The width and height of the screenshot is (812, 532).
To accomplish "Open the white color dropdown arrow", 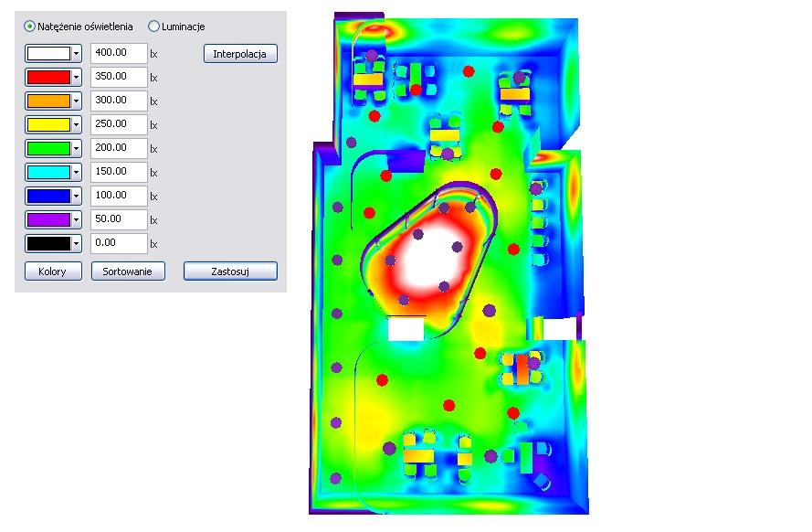I will pos(77,53).
